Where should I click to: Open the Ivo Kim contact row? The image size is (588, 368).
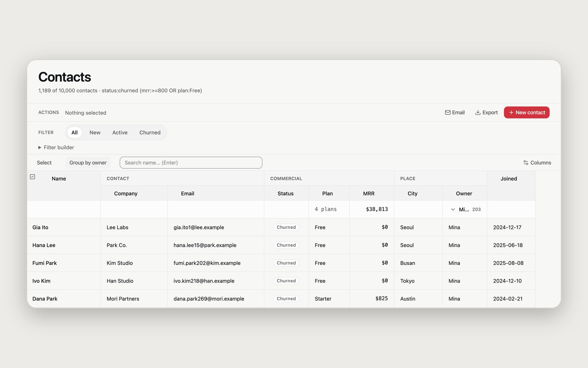coord(281,281)
